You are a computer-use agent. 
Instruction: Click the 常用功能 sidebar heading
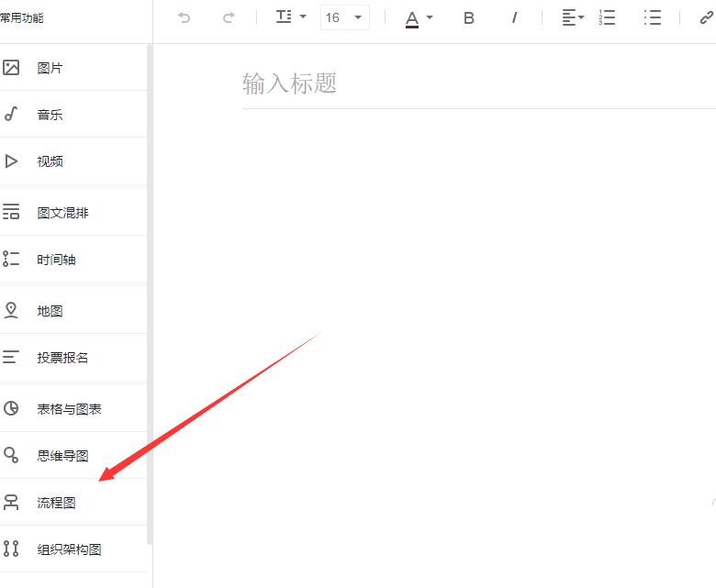(x=21, y=18)
